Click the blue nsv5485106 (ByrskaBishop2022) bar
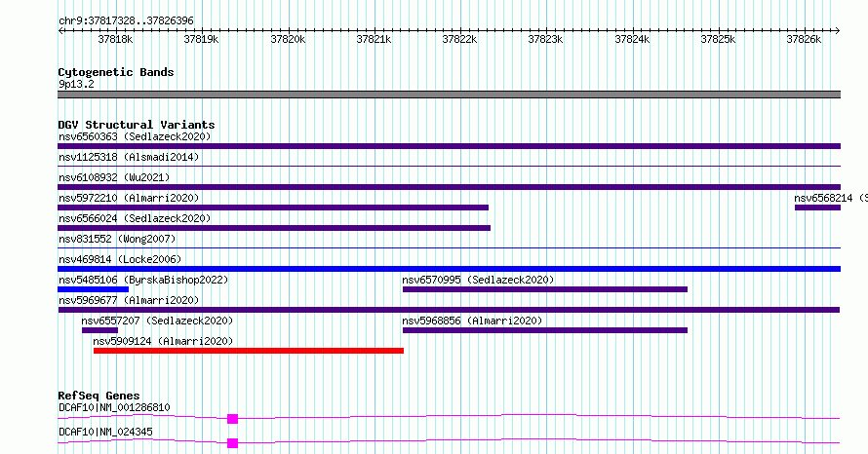 [93, 289]
